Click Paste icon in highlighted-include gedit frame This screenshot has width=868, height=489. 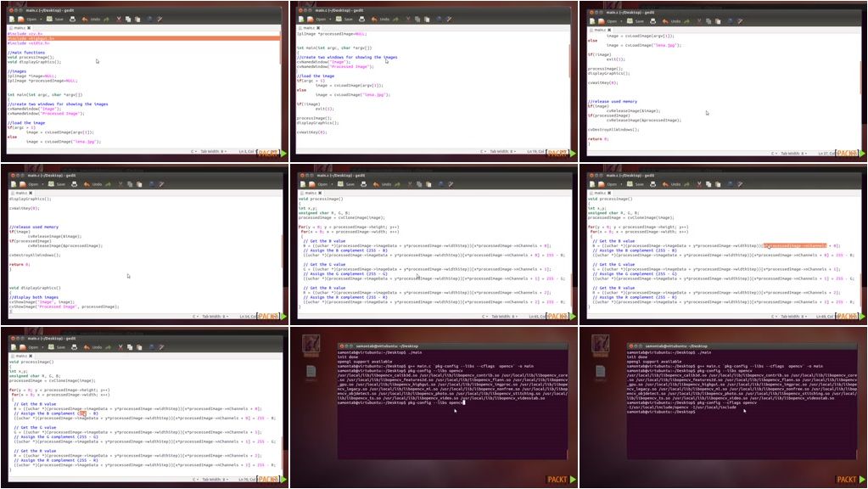(137, 20)
